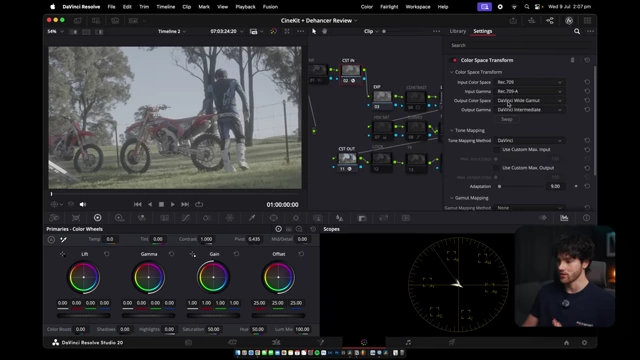The image size is (640, 360).
Task: Open the Color Warper palette
Action: [x=230, y=218]
